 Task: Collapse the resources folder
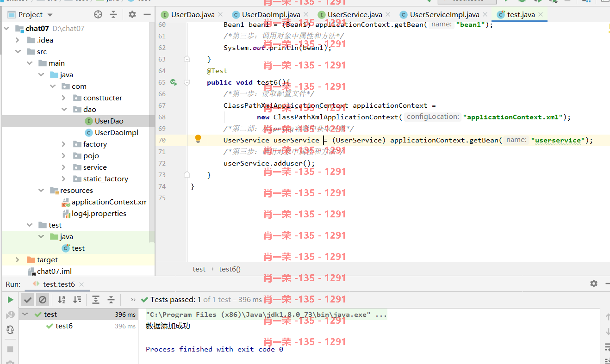[x=41, y=191]
